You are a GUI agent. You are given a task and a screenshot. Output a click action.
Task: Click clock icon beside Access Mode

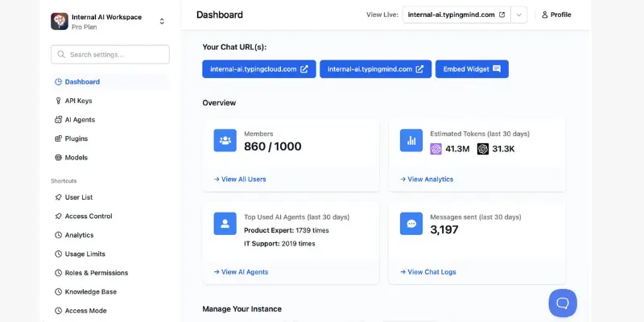[58, 311]
